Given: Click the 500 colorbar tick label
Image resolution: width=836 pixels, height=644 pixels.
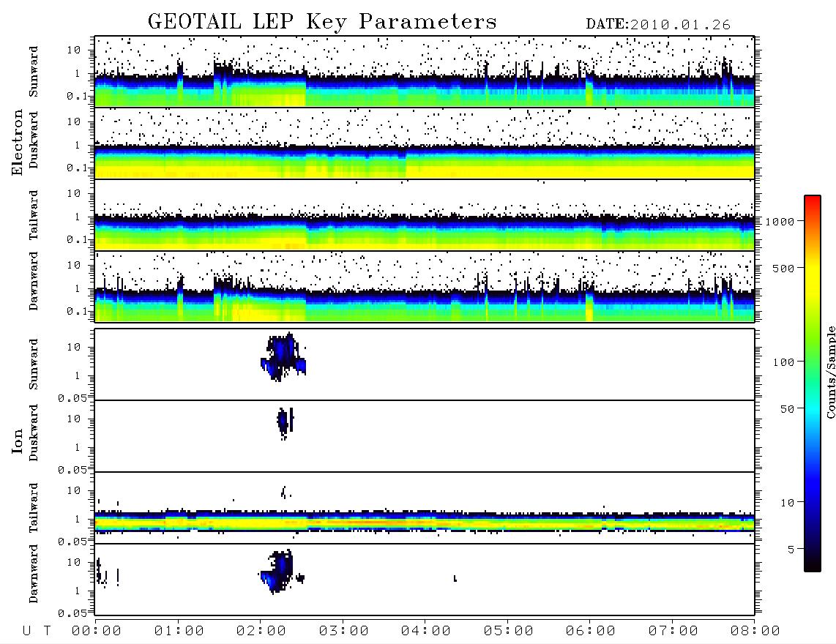Looking at the screenshot, I should (783, 268).
